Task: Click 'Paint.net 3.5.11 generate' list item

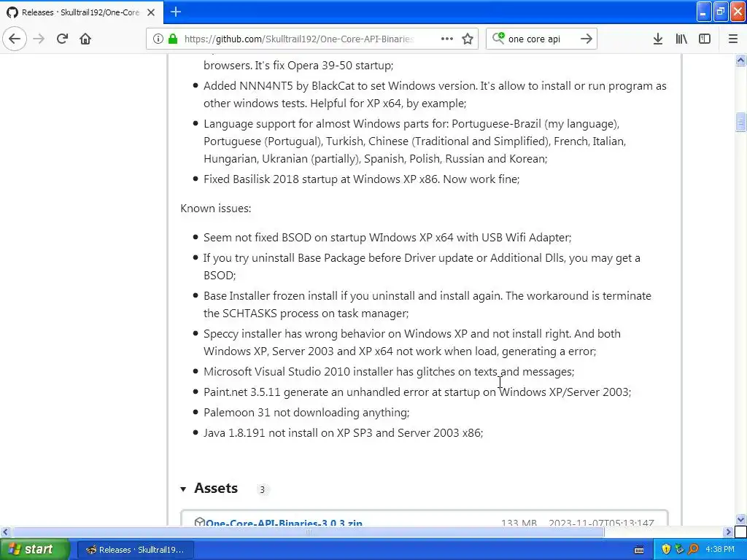Action: click(417, 392)
